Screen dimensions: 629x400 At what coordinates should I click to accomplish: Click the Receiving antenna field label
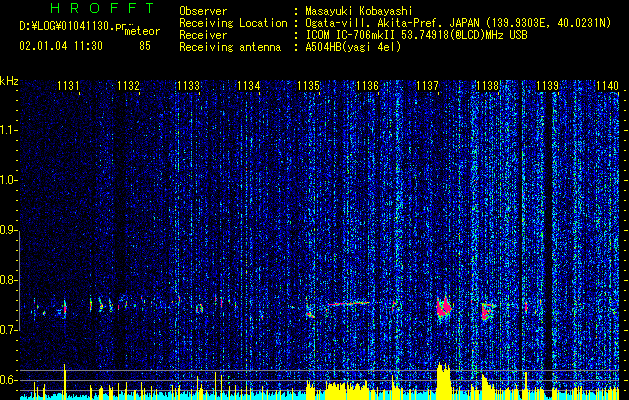[x=230, y=47]
